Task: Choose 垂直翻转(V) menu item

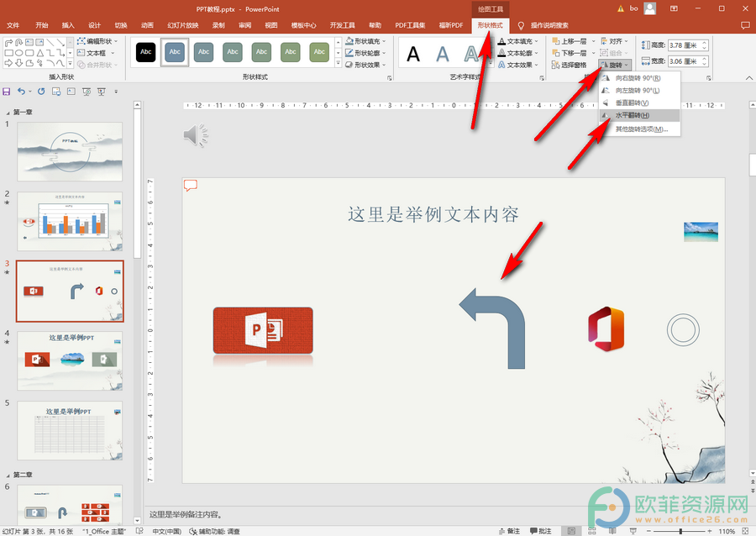Action: [639, 102]
